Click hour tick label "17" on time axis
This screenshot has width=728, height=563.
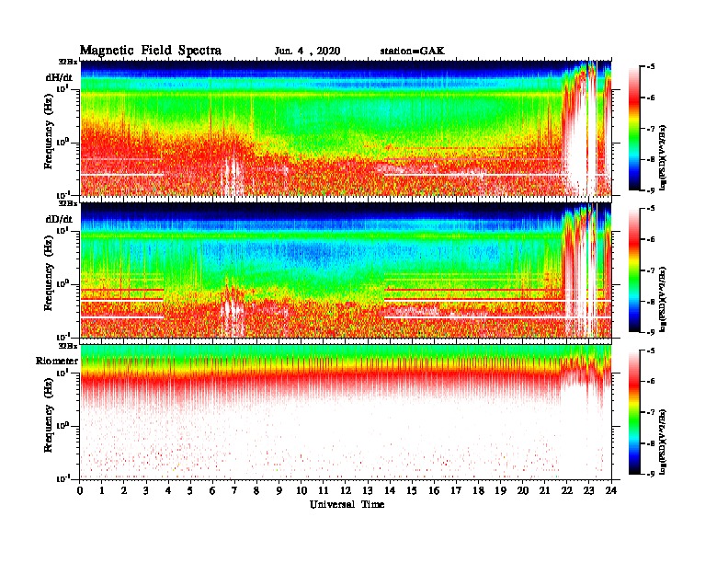pos(457,490)
